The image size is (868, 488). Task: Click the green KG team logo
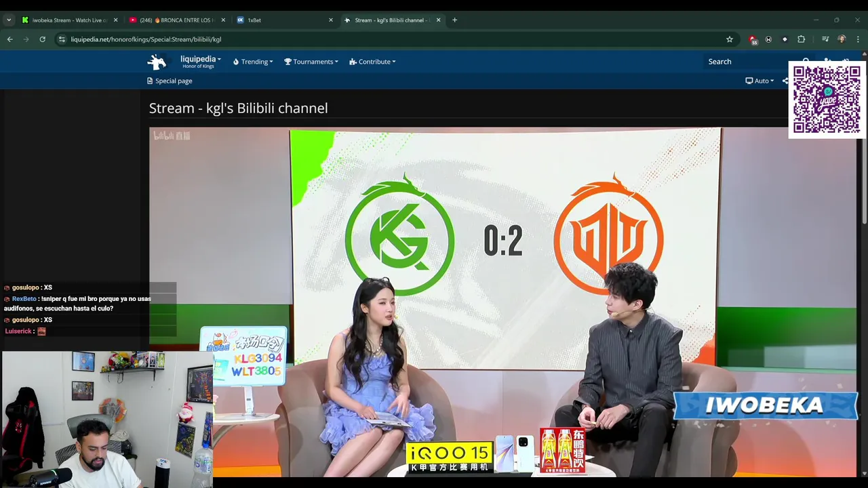399,234
